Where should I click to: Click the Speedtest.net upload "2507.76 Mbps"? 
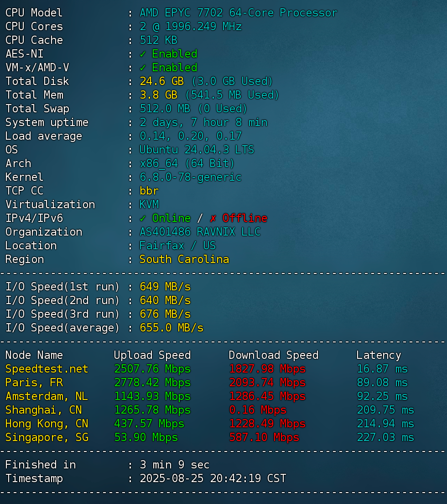(152, 369)
